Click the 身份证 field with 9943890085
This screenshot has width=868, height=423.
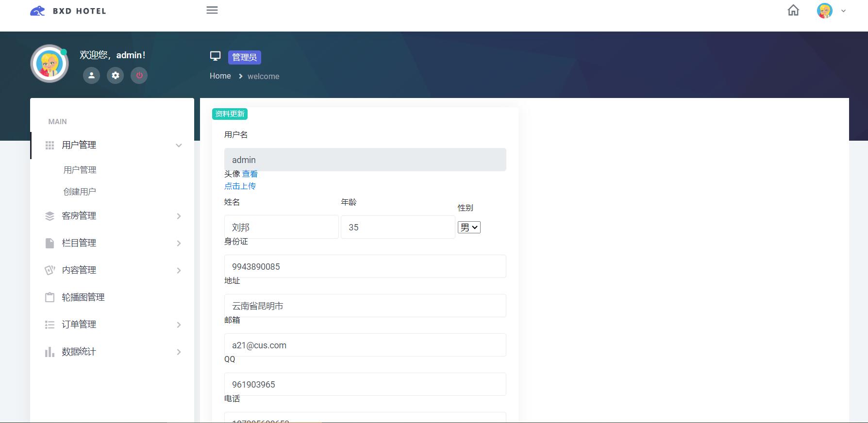click(365, 266)
